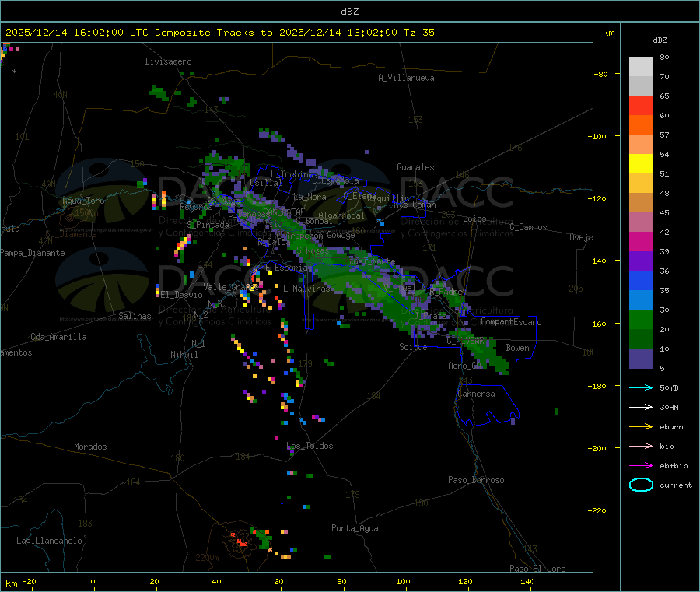Viewport: 700px width, 592px height.
Task: Select the red 60 dBZ color swatch
Action: (x=641, y=105)
